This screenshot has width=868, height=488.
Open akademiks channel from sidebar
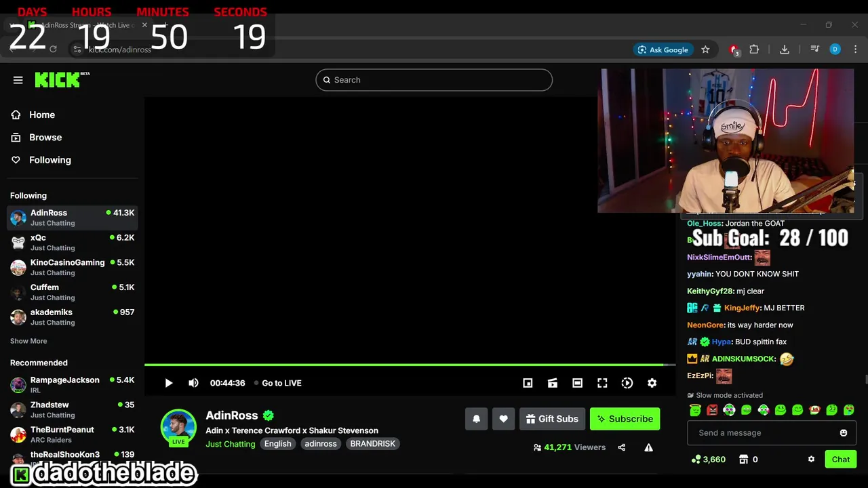[x=72, y=317]
